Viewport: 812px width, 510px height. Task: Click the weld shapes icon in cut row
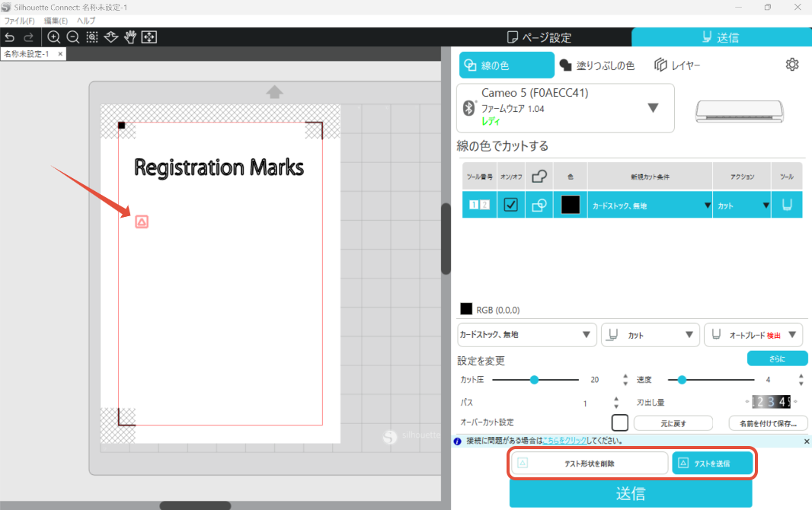pyautogui.click(x=539, y=205)
